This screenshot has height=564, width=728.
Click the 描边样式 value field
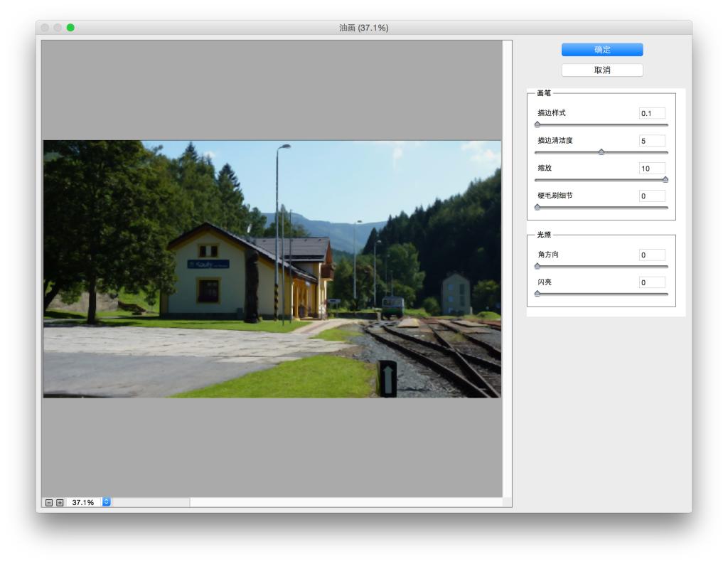(x=652, y=113)
